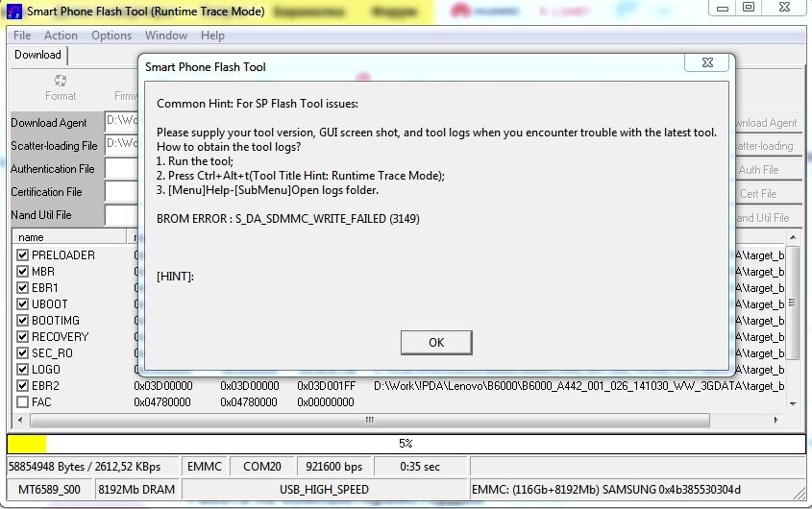Open the Options menu
This screenshot has width=812, height=509.
(x=111, y=36)
